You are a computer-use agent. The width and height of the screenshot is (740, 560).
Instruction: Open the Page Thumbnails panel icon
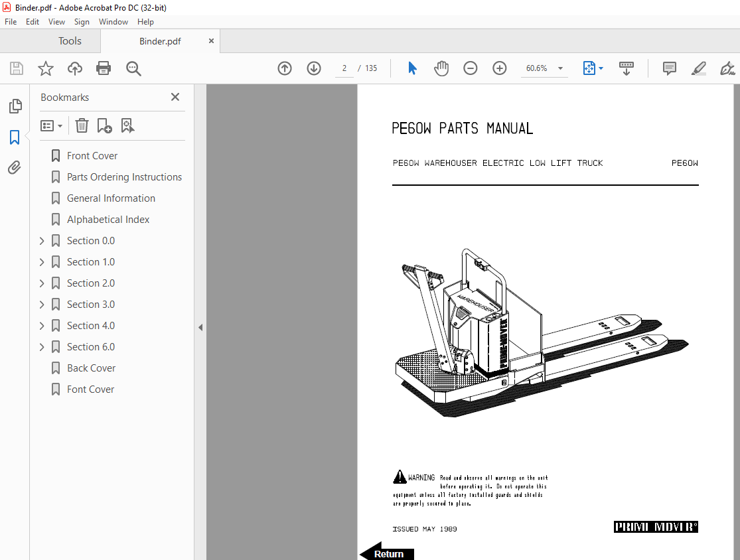[15, 106]
